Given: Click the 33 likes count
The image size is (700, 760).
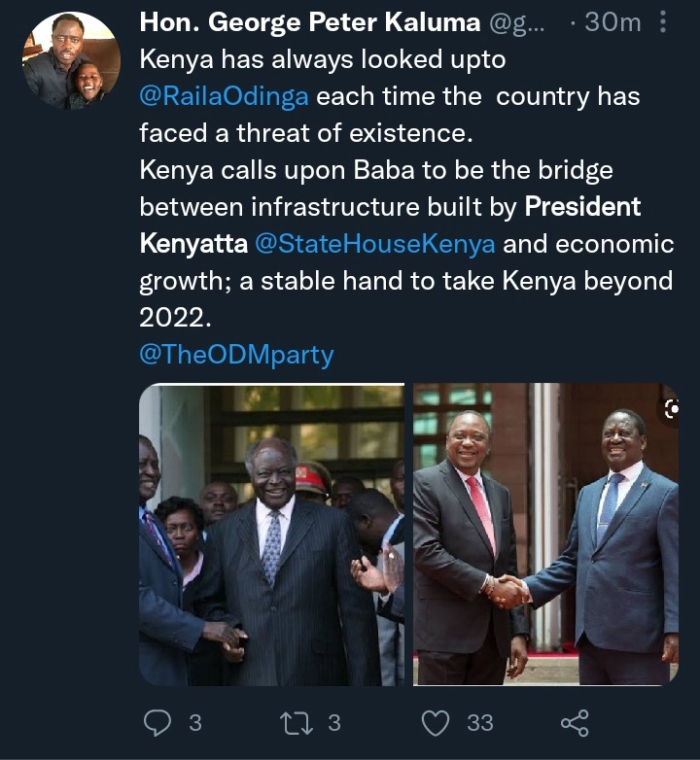Looking at the screenshot, I should click(480, 723).
